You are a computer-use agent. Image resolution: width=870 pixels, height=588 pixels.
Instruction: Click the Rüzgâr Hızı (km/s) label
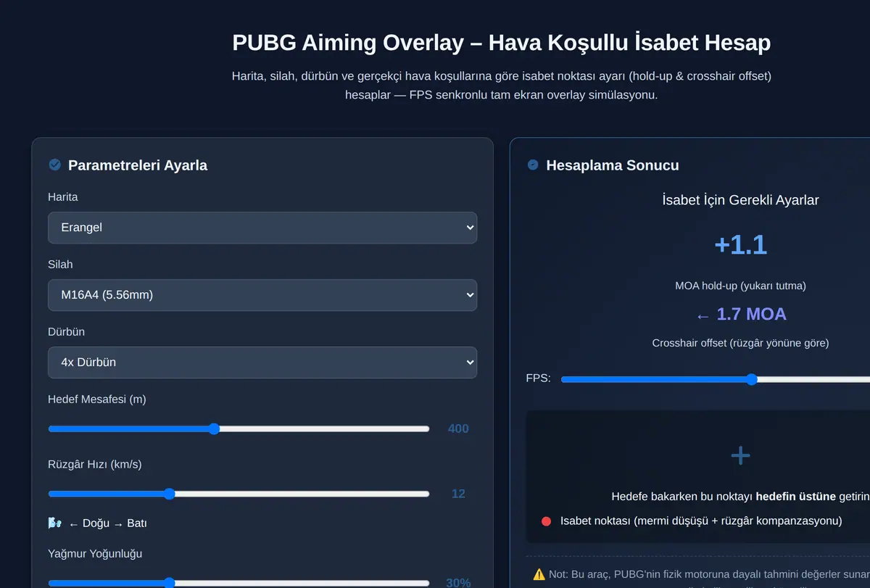click(95, 465)
